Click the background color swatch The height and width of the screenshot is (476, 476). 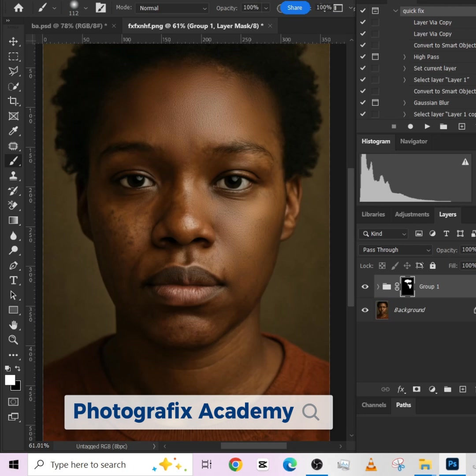(18, 387)
